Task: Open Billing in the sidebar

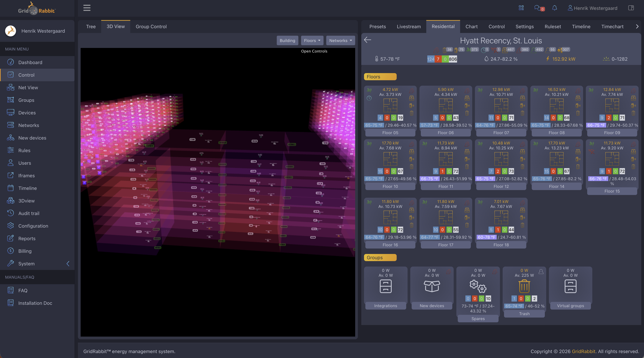Action: pyautogui.click(x=37, y=251)
